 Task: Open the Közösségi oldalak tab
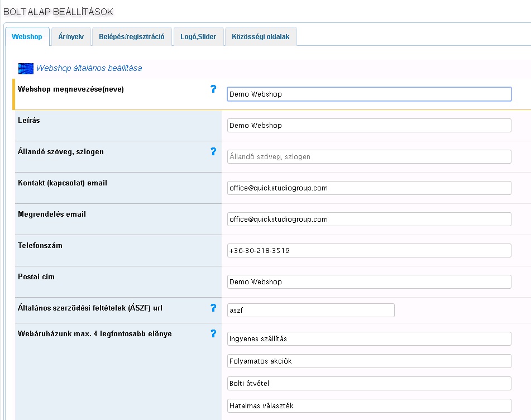(x=261, y=36)
